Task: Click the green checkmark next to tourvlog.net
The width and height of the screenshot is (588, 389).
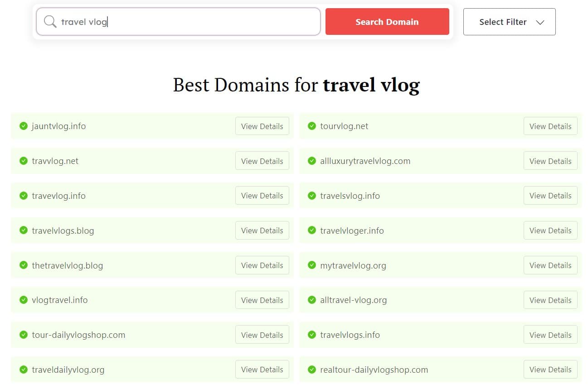Action: [x=311, y=126]
